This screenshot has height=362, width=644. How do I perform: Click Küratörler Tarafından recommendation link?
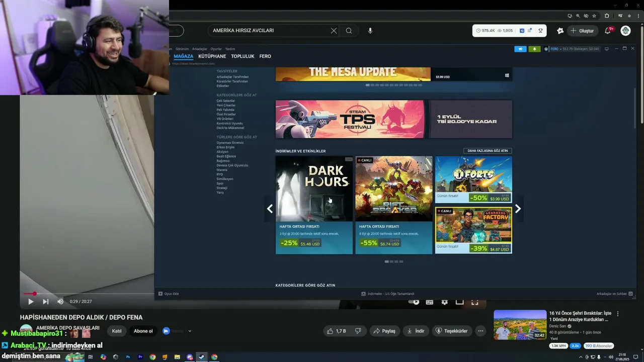coord(232,81)
